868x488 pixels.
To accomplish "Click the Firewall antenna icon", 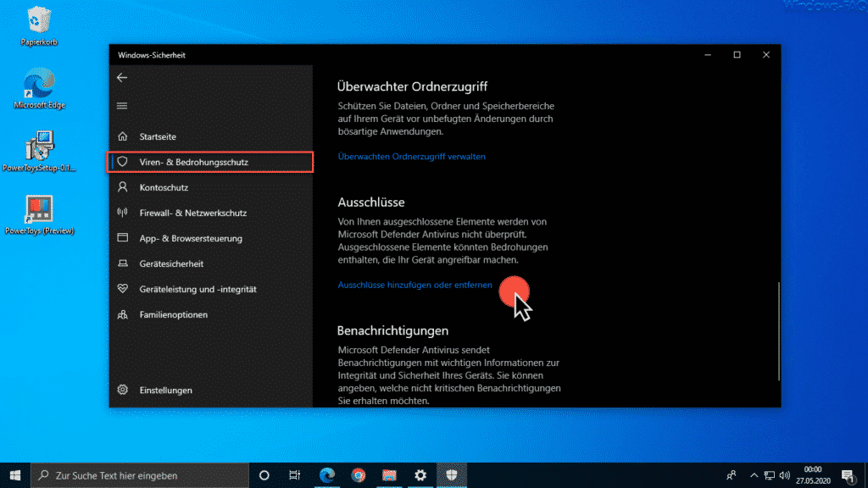I will click(x=123, y=213).
